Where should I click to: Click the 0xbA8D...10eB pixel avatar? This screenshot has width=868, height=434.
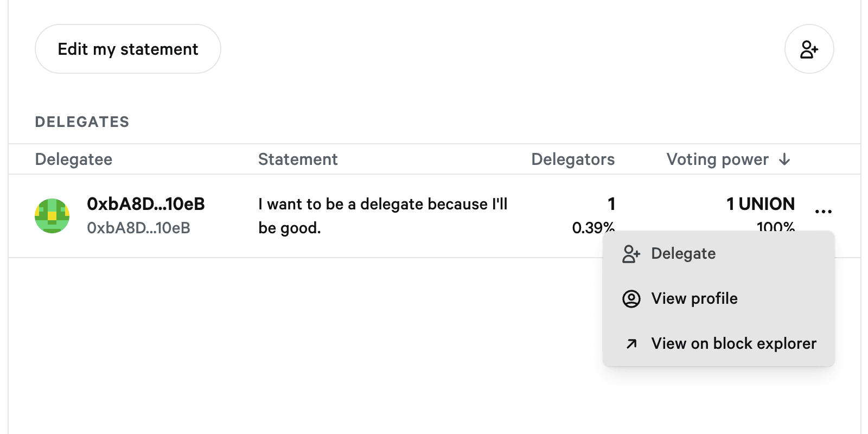[52, 215]
